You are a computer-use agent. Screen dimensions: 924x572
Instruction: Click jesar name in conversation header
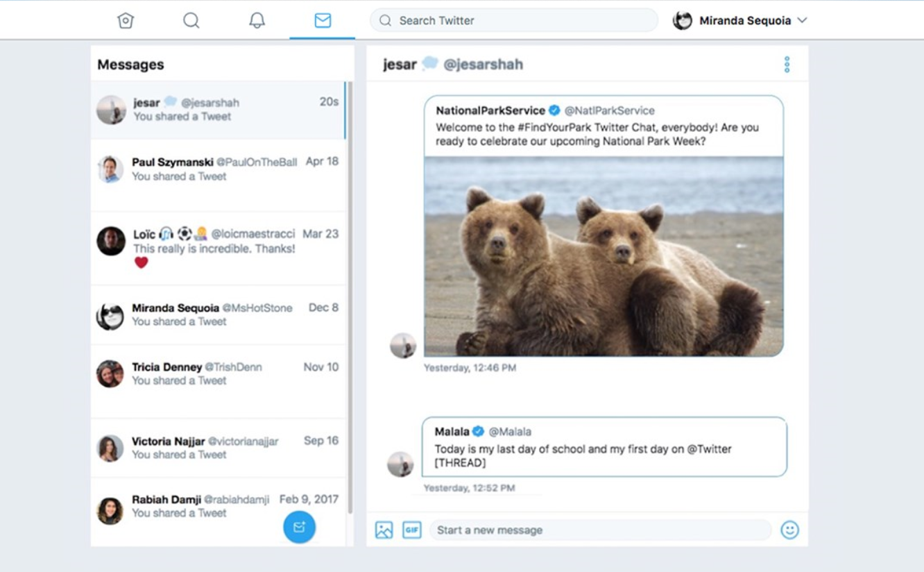click(400, 65)
